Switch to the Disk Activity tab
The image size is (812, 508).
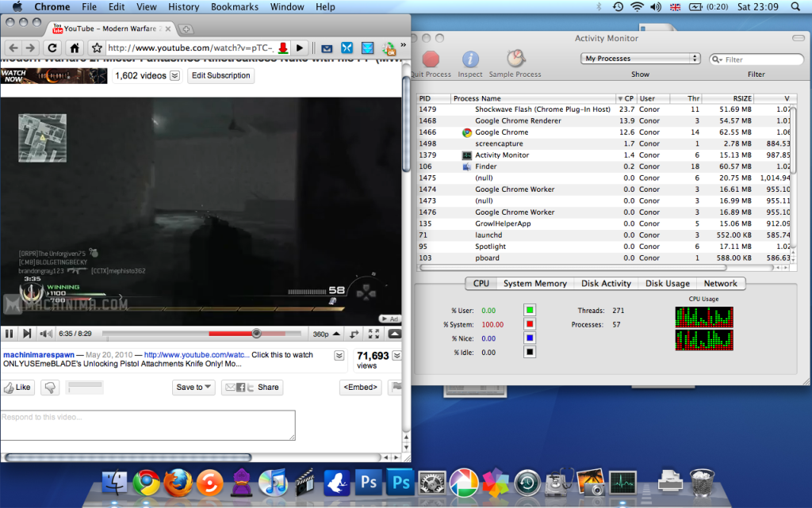point(606,284)
